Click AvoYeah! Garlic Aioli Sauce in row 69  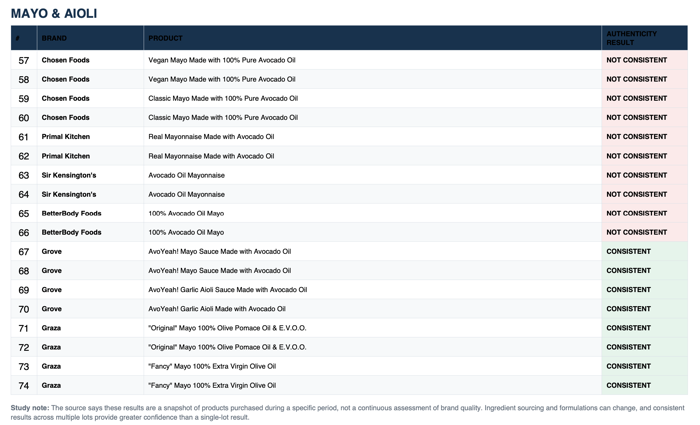click(228, 290)
